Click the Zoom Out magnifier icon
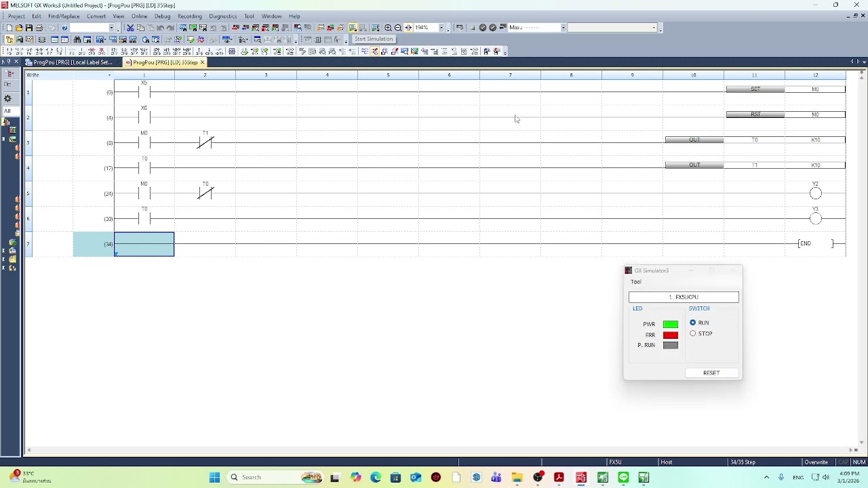The height and width of the screenshot is (488, 868). tap(398, 28)
